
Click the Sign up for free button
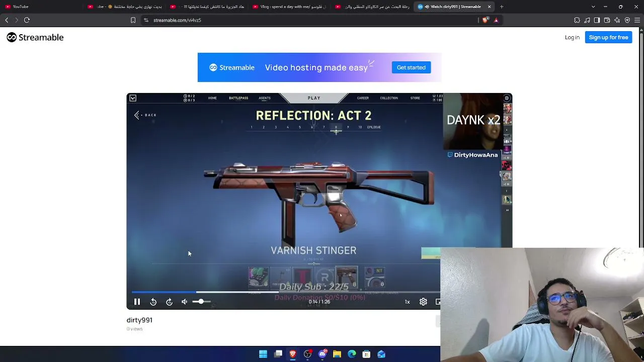(x=608, y=37)
